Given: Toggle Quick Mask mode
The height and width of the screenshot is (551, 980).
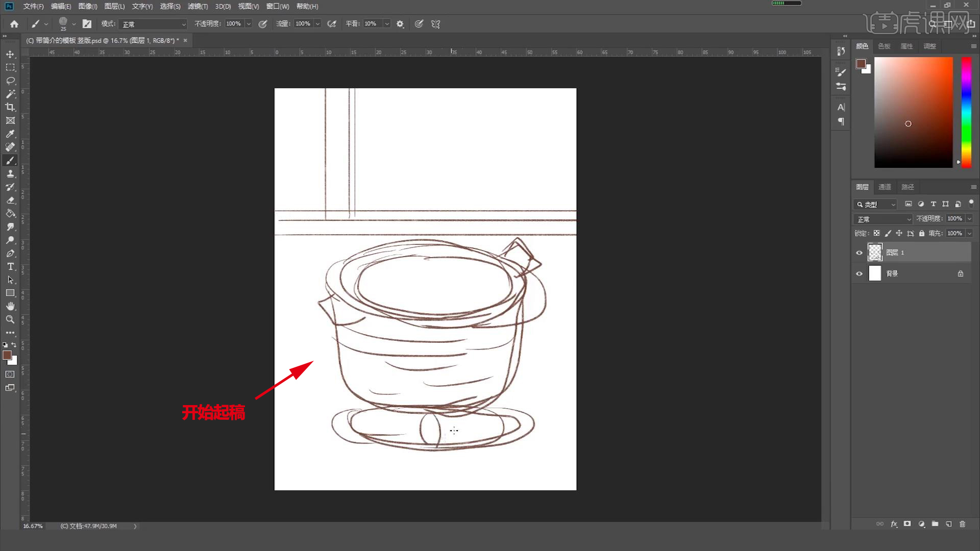Looking at the screenshot, I should pos(10,374).
